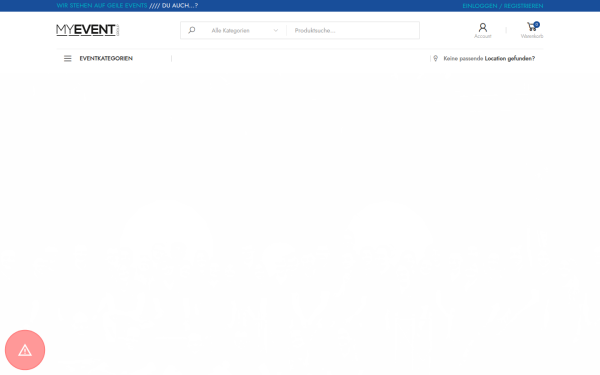600x375 pixels.
Task: Click the top banner text 'WIR STEHEN AUF GEILE EVENTS'
Action: pyautogui.click(x=102, y=6)
